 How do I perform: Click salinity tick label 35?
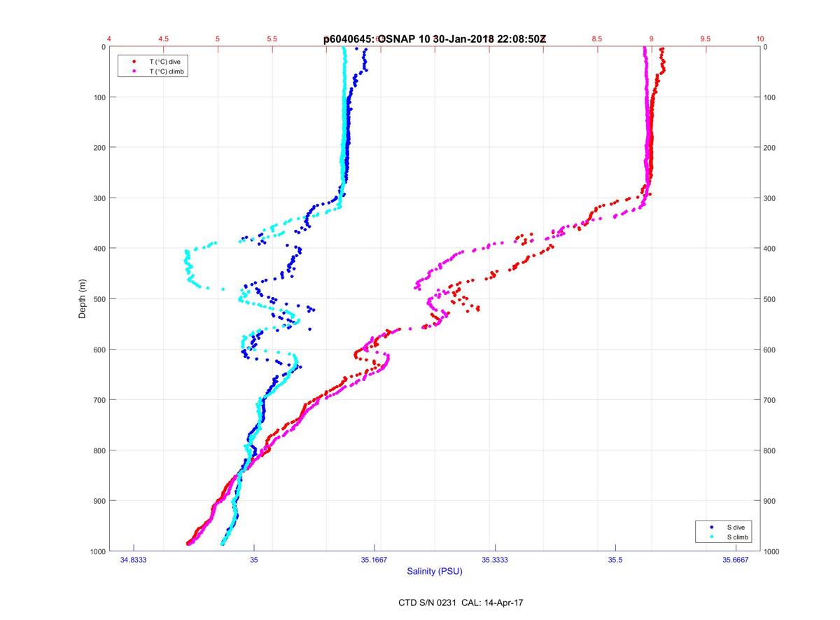[254, 560]
